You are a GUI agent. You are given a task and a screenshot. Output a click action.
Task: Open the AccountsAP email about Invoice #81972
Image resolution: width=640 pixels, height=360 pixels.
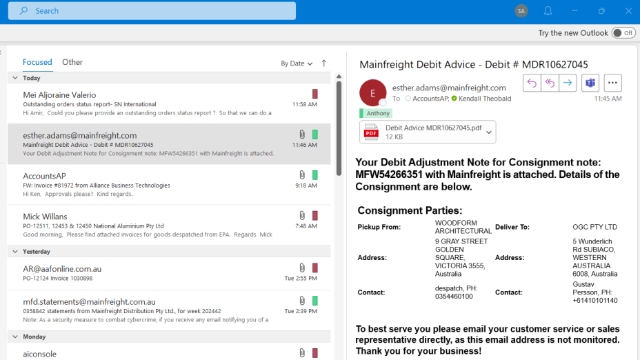[x=169, y=184]
